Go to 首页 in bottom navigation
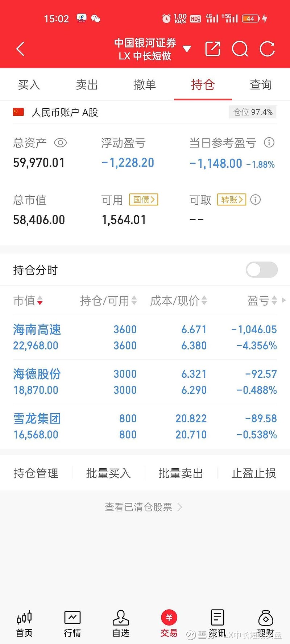The height and width of the screenshot is (644, 290). pyautogui.click(x=24, y=624)
